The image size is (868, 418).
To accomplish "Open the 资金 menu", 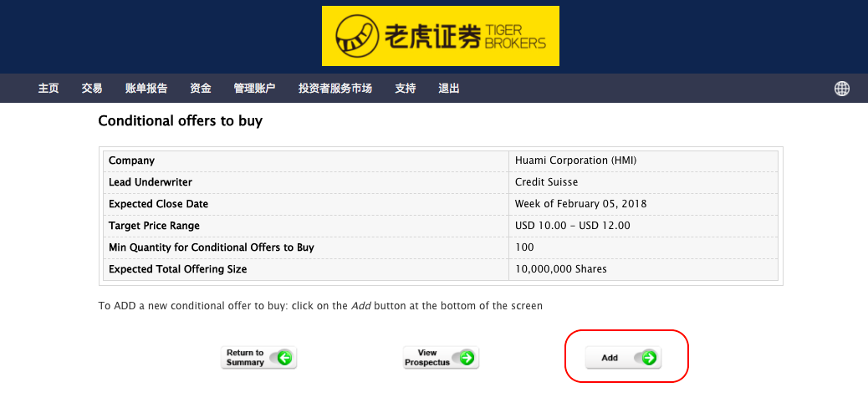I will pos(201,88).
